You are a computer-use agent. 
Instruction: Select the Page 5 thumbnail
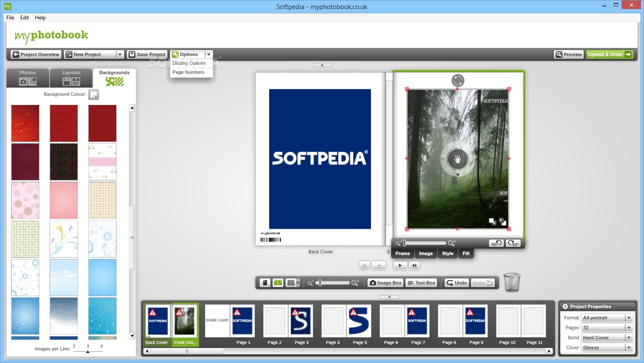(359, 321)
